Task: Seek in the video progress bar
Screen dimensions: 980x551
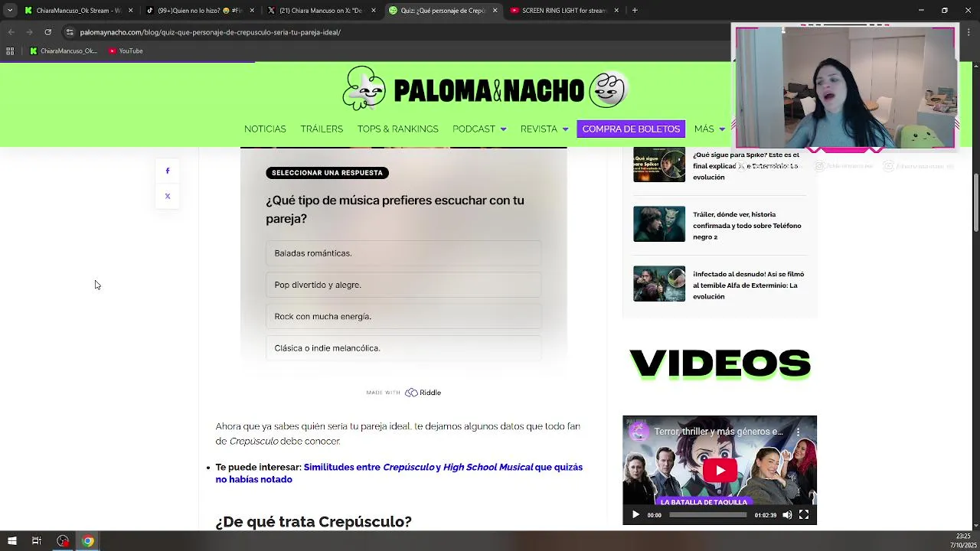Action: (x=707, y=515)
